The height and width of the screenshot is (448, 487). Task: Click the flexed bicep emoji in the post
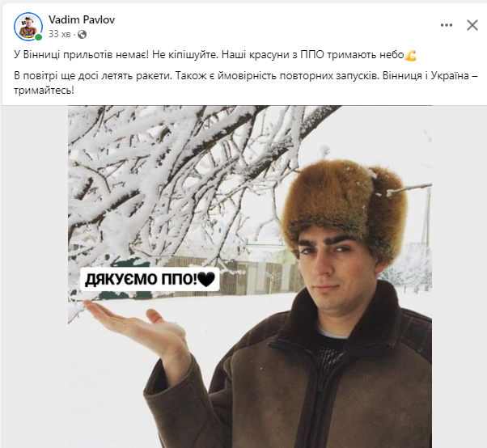411,55
